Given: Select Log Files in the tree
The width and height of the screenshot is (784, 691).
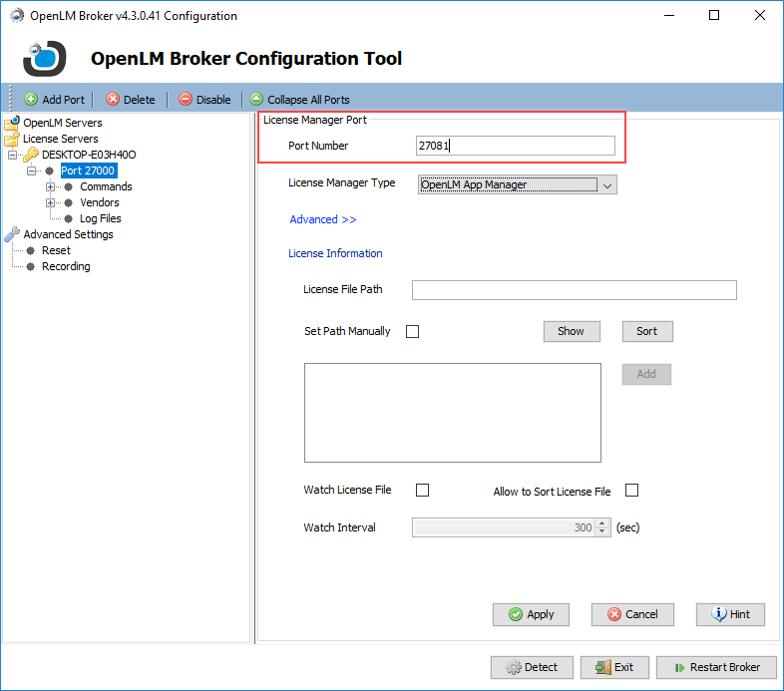Looking at the screenshot, I should pos(100,218).
